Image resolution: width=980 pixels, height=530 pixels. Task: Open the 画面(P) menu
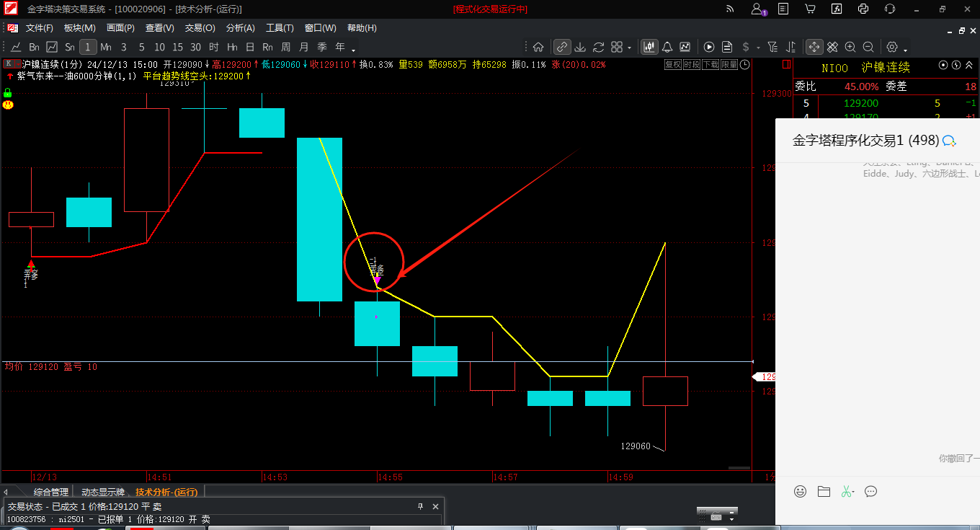point(120,28)
